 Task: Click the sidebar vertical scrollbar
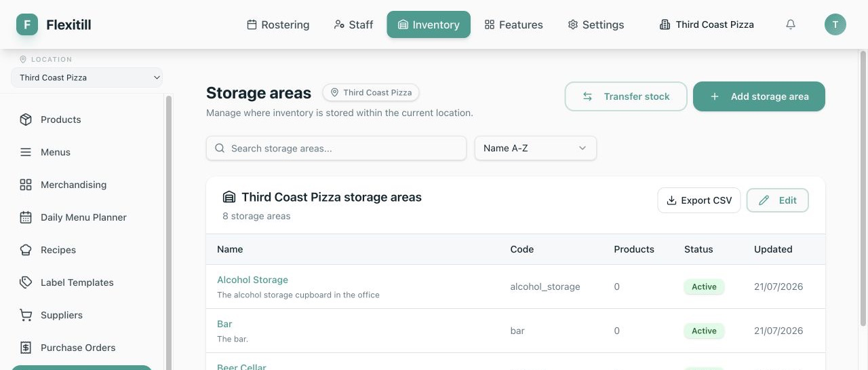point(169,232)
